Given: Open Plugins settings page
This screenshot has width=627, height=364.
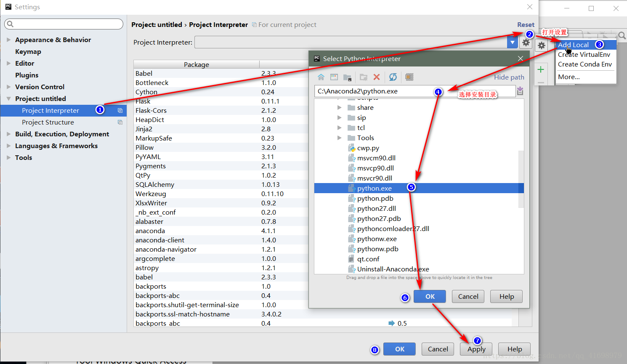Looking at the screenshot, I should click(x=27, y=75).
